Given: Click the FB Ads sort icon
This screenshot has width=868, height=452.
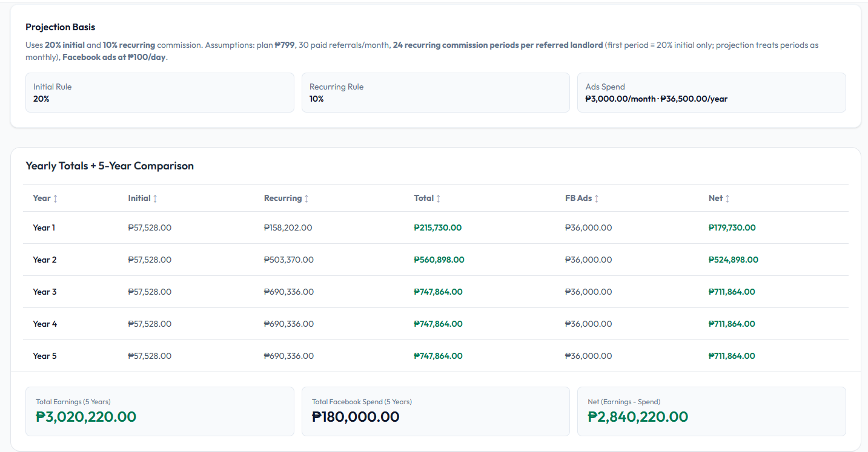Looking at the screenshot, I should point(597,198).
